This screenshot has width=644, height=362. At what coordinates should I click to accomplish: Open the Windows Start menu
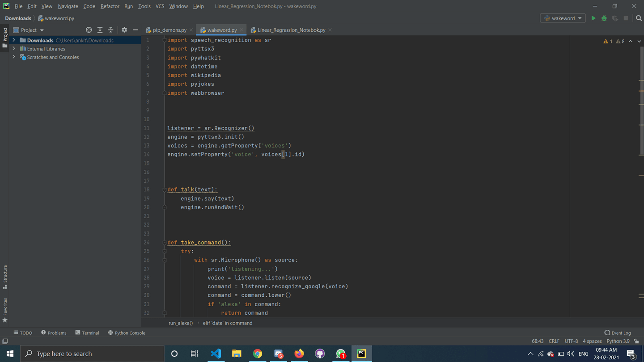10,354
